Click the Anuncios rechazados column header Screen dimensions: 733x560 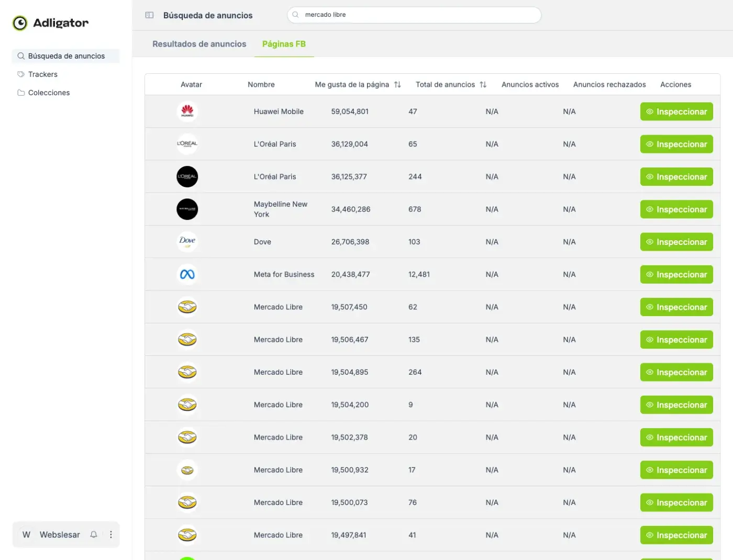609,84
